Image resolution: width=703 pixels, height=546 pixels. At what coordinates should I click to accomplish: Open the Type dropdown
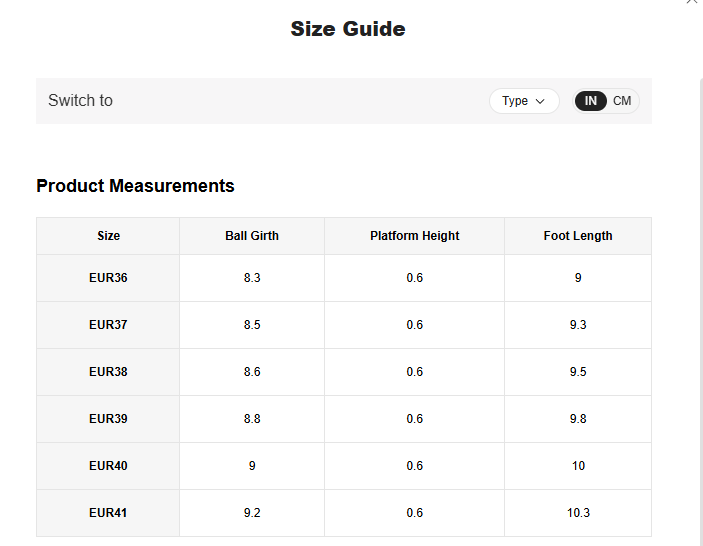[x=524, y=101]
